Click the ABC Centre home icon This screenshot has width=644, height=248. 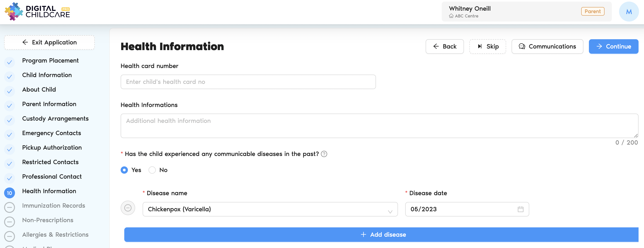(x=451, y=16)
